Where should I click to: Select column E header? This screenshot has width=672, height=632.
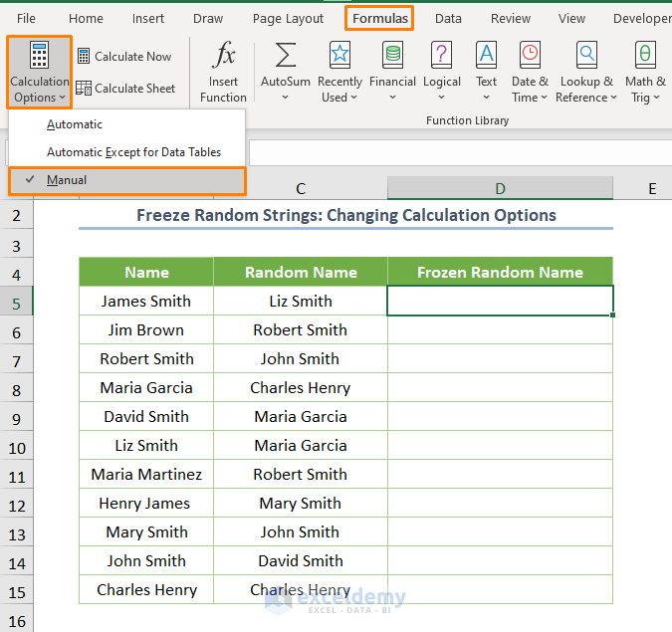click(652, 188)
